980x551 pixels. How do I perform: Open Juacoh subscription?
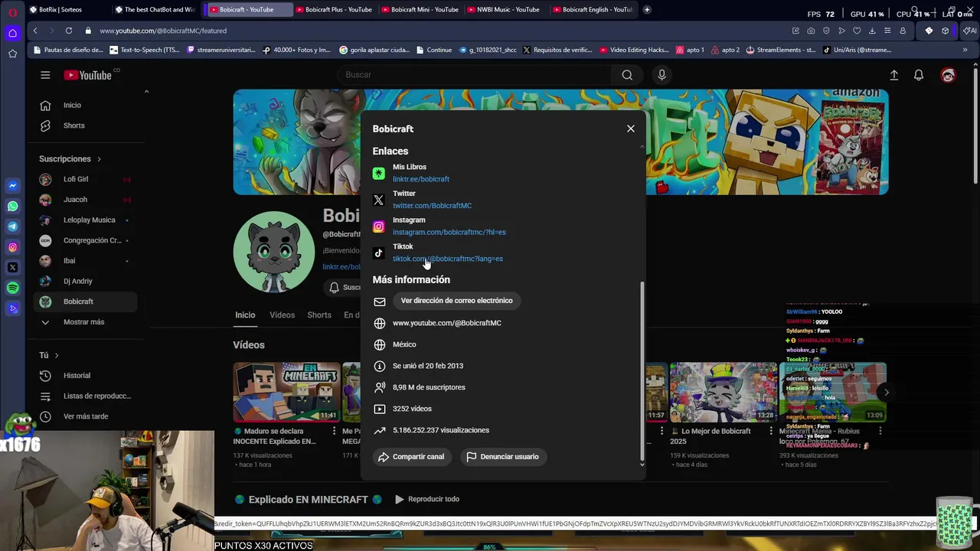click(84, 200)
